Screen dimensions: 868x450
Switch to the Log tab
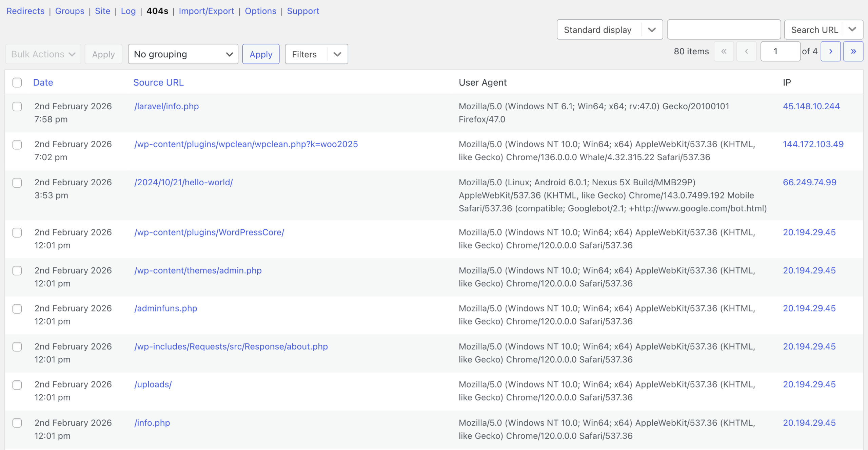coord(128,11)
